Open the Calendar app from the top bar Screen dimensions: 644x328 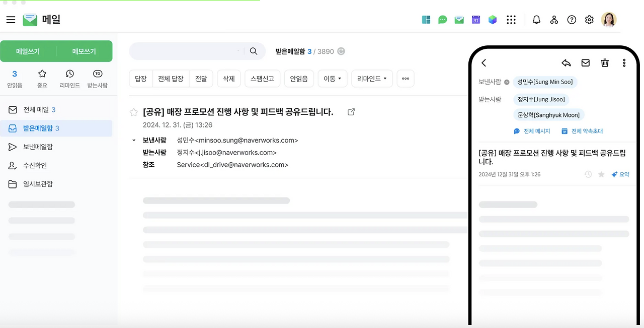coord(475,20)
